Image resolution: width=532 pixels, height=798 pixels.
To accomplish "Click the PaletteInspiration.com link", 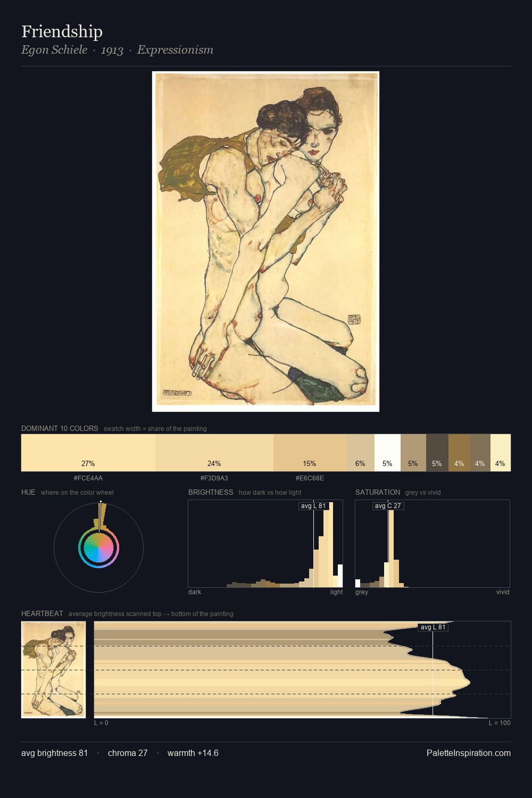I will 469,753.
